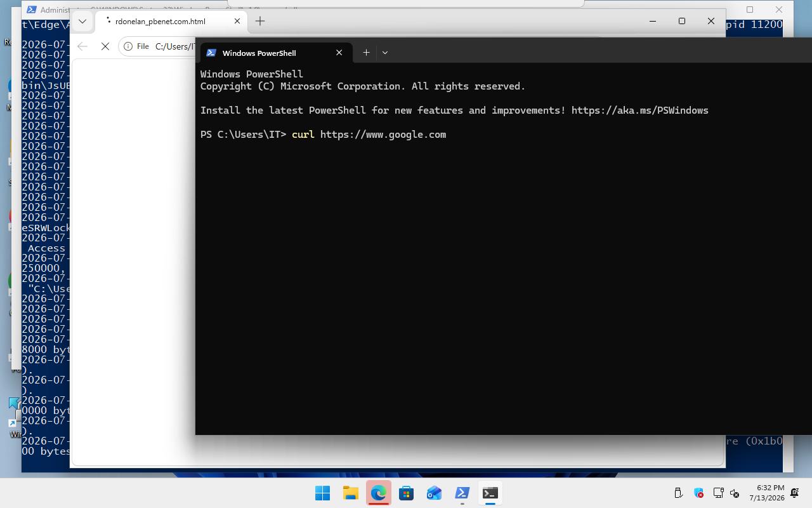
Task: Open the clock showing 6:32 PM
Action: [x=766, y=493]
